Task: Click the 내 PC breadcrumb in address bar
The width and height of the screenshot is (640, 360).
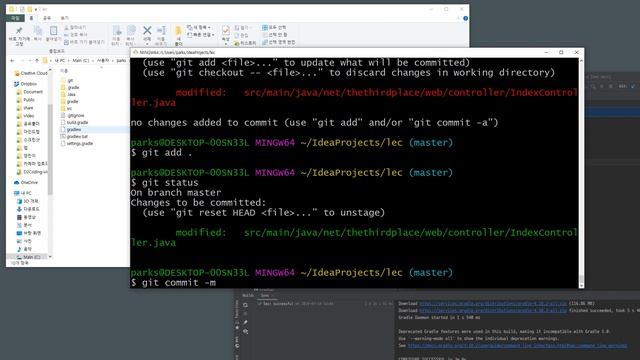Action: click(60, 60)
